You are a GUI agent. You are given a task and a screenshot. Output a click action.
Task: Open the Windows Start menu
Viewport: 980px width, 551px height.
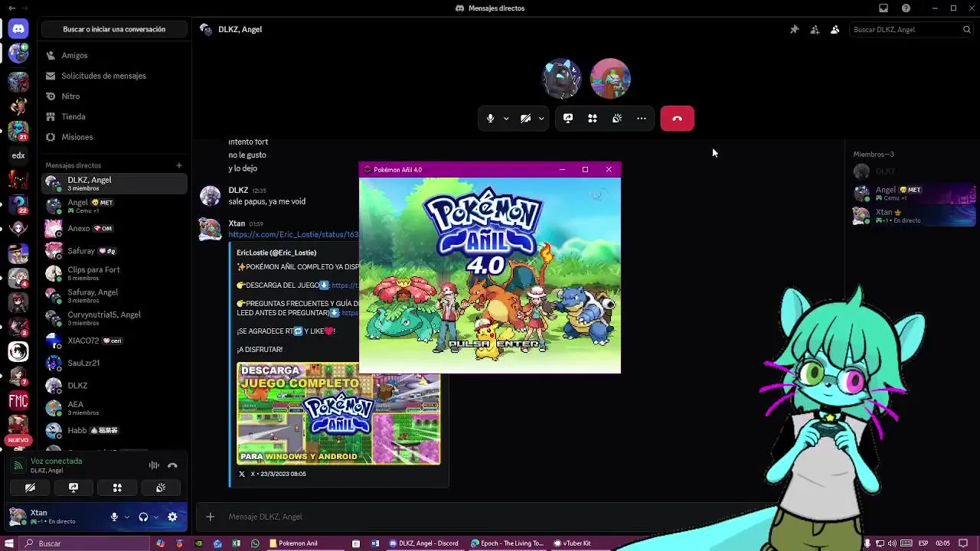(x=10, y=543)
